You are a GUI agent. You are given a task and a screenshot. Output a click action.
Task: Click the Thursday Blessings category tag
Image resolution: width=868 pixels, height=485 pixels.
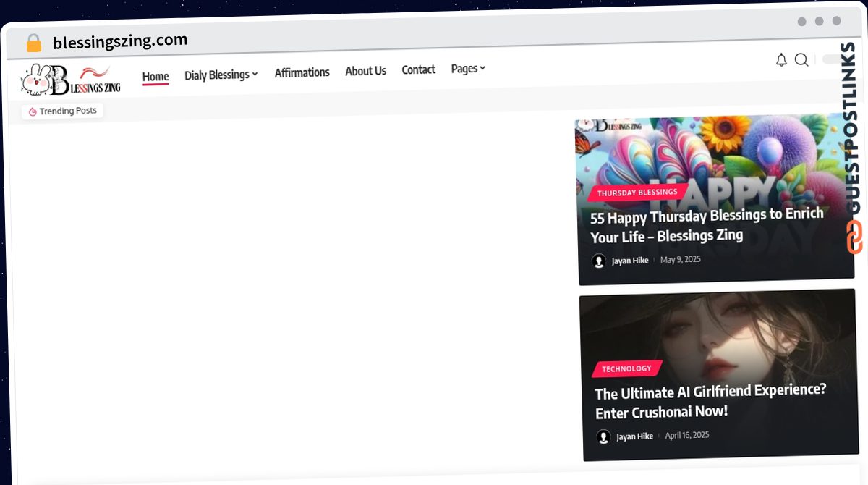637,193
